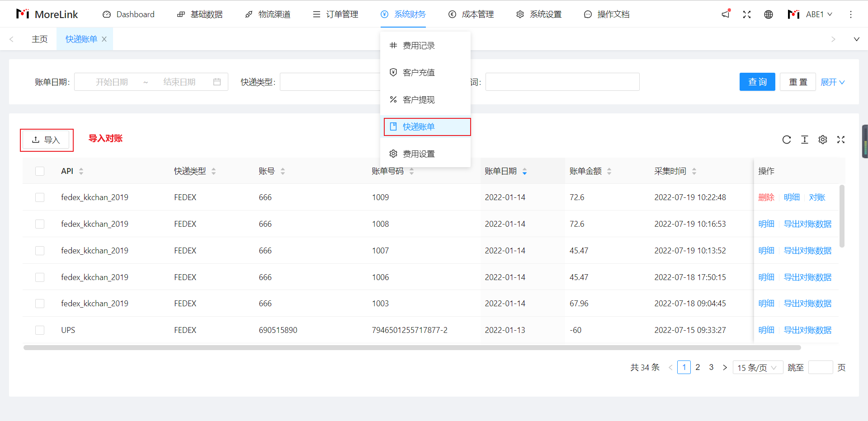Tick the select-all checkbox in table header
The height and width of the screenshot is (421, 868).
[40, 171]
